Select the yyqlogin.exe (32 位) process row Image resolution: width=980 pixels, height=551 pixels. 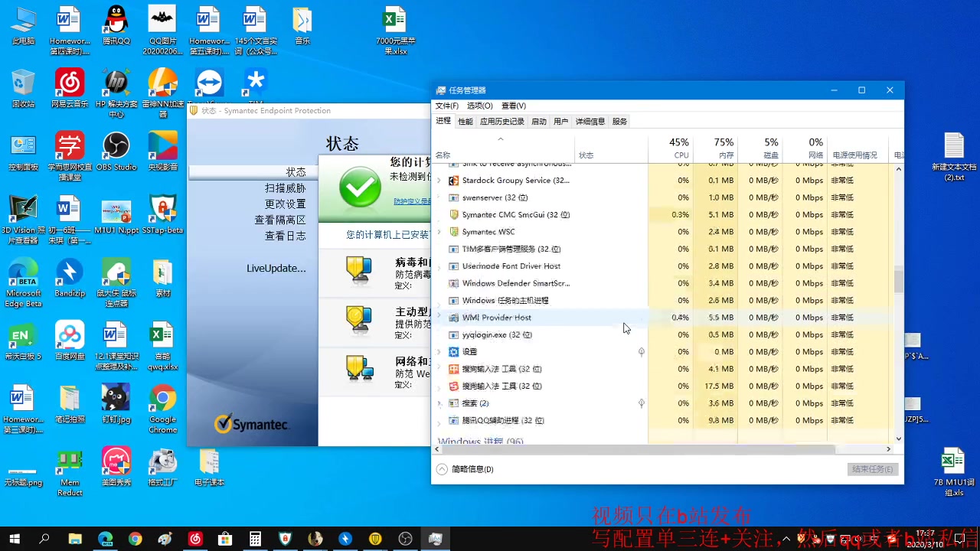(663, 334)
